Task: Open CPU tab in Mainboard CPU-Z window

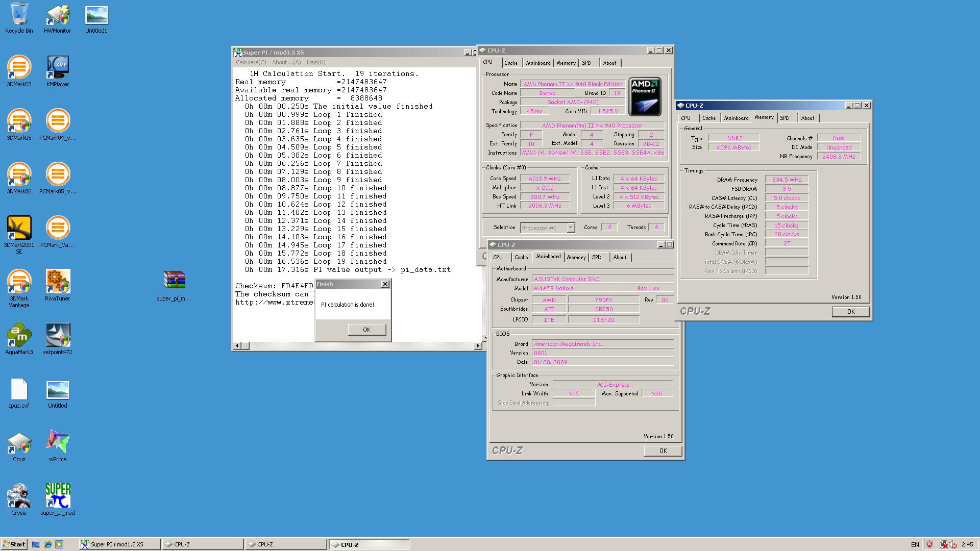Action: (498, 257)
